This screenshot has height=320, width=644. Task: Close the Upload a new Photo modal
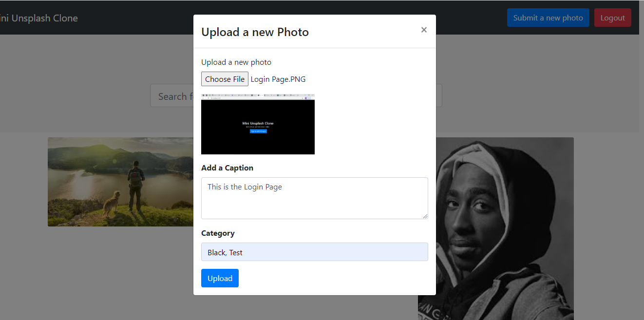[424, 30]
